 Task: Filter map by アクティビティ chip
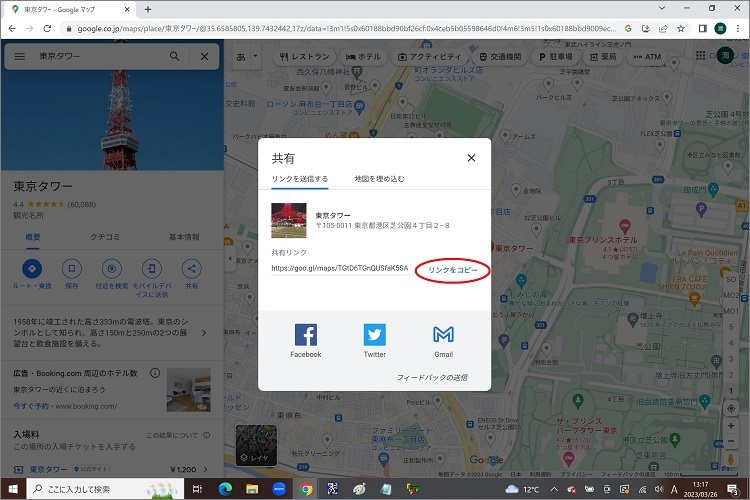pos(429,56)
